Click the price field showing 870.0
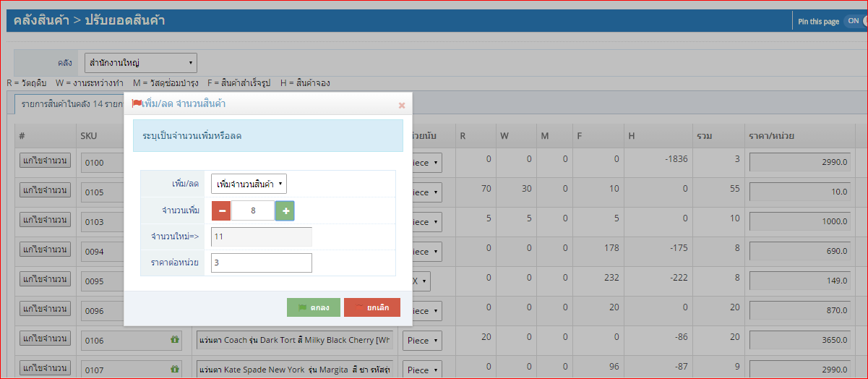Screen dimensions: 868x379 801,311
